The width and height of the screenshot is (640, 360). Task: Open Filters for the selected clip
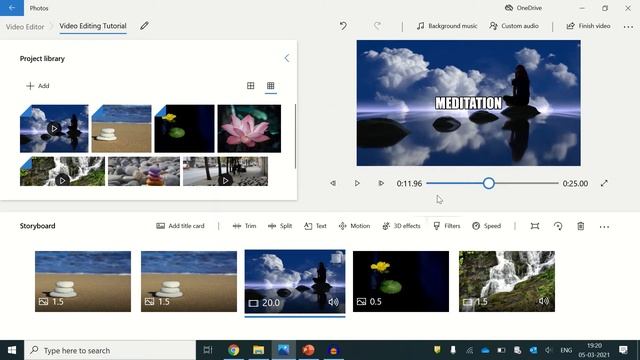tap(447, 226)
